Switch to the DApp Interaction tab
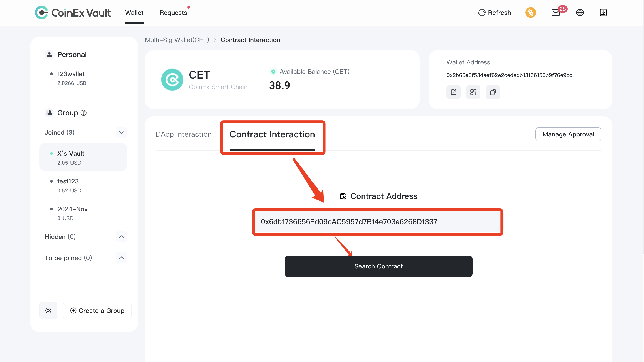644x362 pixels. coord(183,134)
